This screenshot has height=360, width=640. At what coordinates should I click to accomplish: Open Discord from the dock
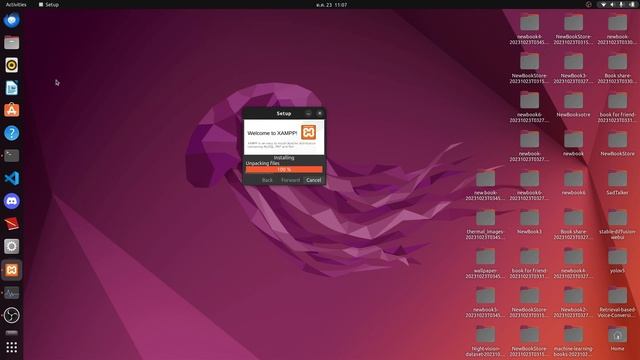click(11, 201)
